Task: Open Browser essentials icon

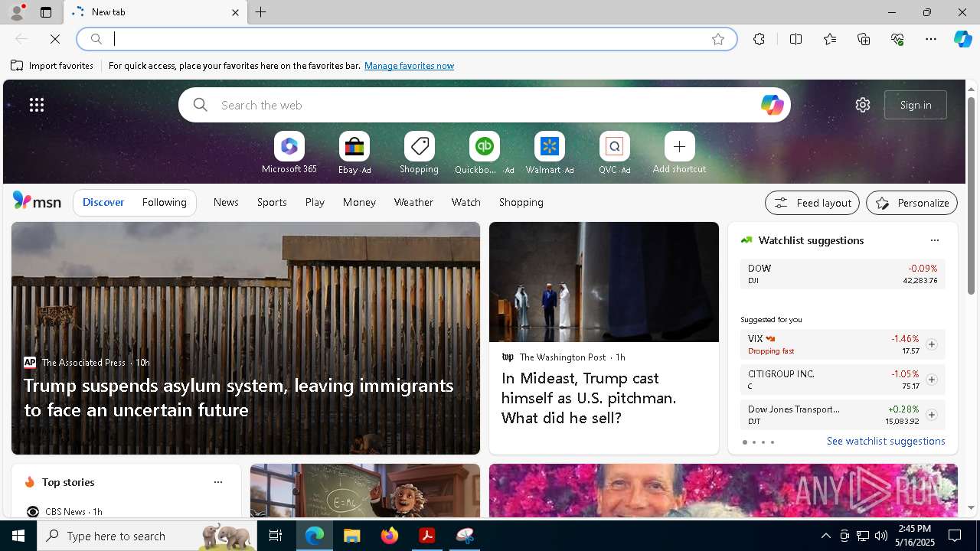Action: coord(897,39)
